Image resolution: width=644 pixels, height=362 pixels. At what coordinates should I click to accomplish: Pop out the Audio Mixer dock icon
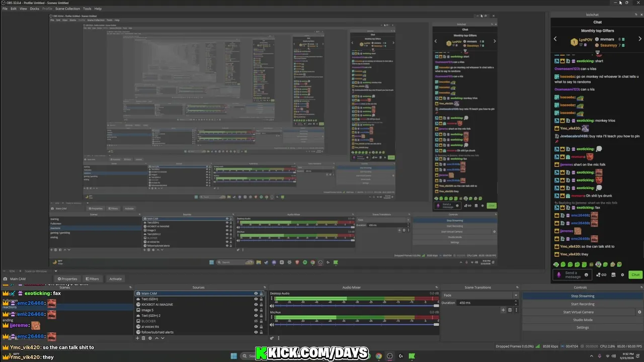pyautogui.click(x=437, y=288)
